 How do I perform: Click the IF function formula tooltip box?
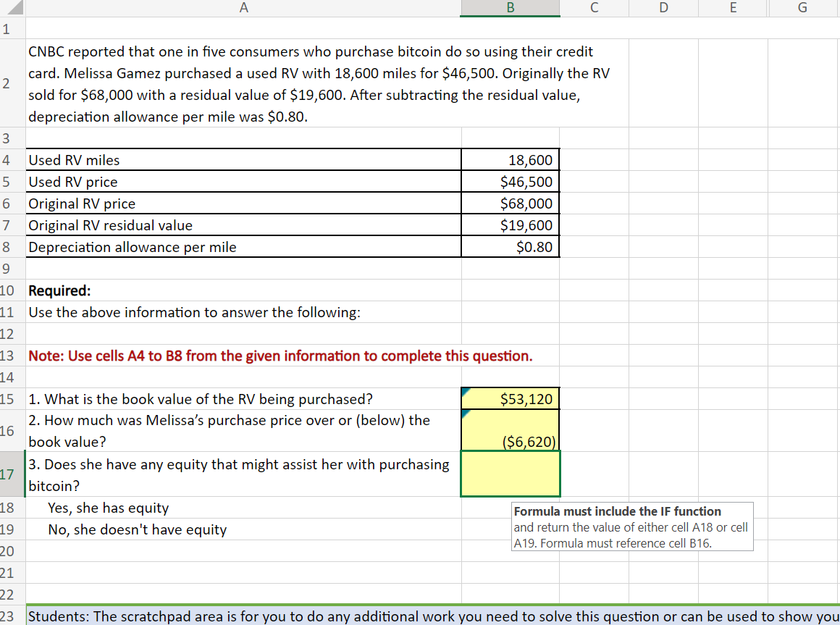pos(632,527)
